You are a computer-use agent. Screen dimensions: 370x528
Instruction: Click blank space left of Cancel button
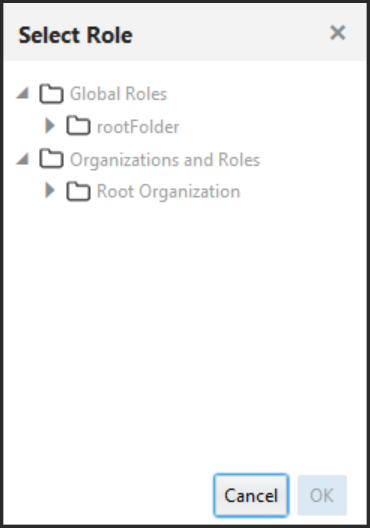[108, 495]
